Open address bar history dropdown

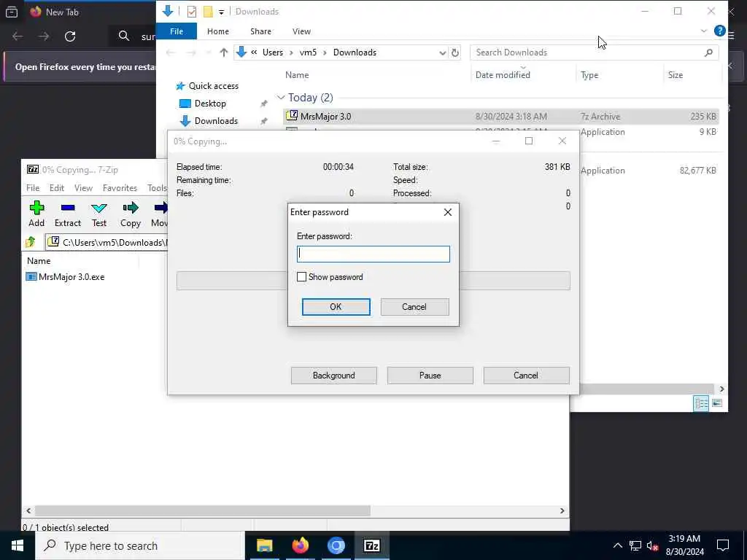tap(443, 52)
